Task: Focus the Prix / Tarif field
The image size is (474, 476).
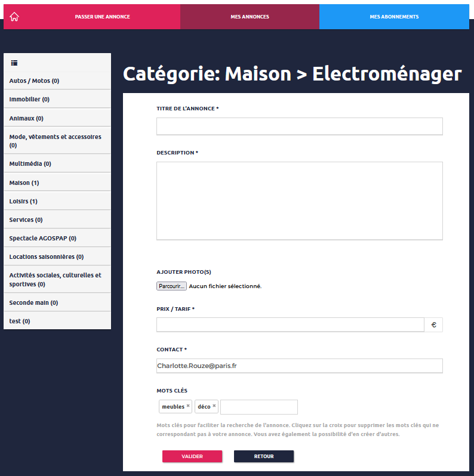Action: pos(290,324)
